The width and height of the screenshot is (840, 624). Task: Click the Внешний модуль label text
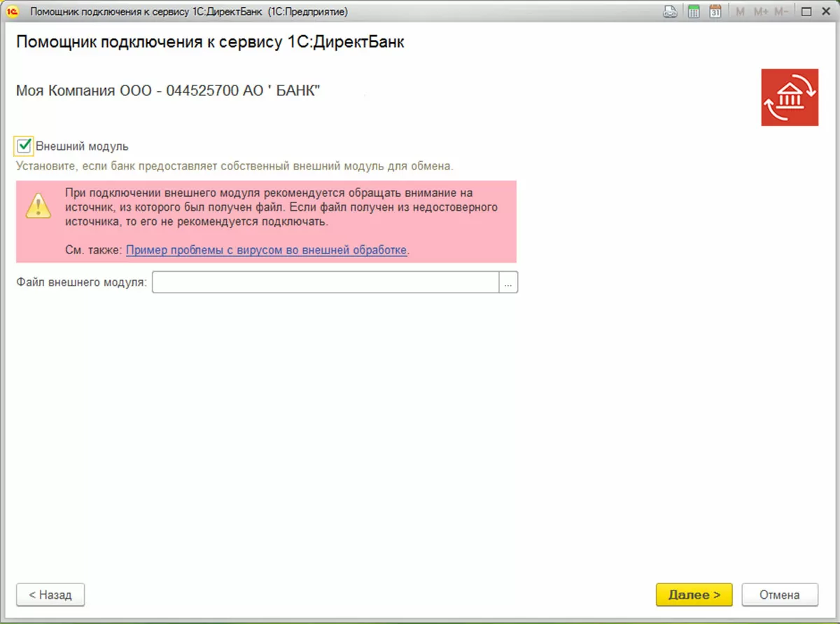pos(82,146)
